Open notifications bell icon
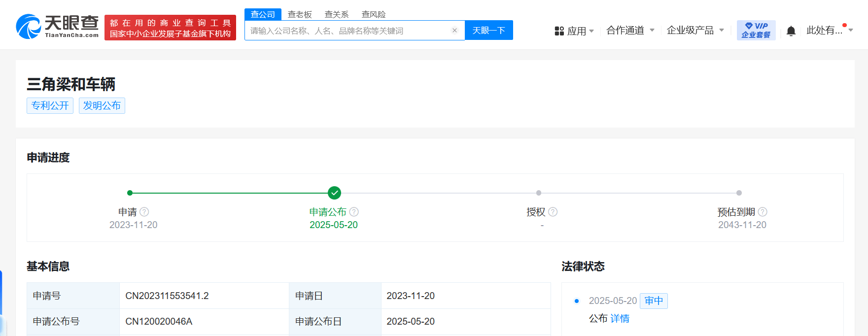 (x=791, y=31)
